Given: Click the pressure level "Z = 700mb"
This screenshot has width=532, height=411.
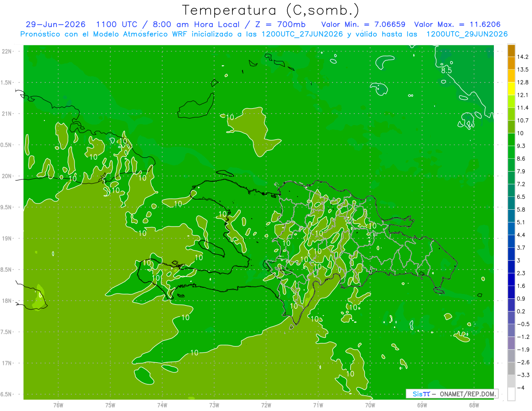Looking at the screenshot, I should tap(280, 24).
